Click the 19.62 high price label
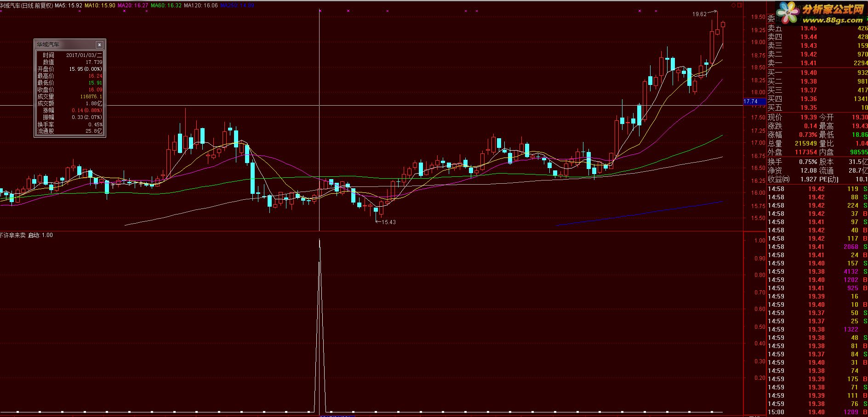868x417 pixels. click(699, 14)
